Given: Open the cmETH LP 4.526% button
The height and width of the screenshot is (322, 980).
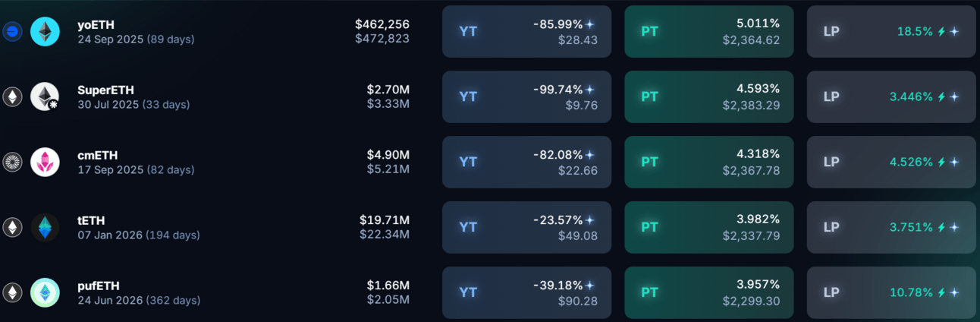Looking at the screenshot, I should pos(891,162).
